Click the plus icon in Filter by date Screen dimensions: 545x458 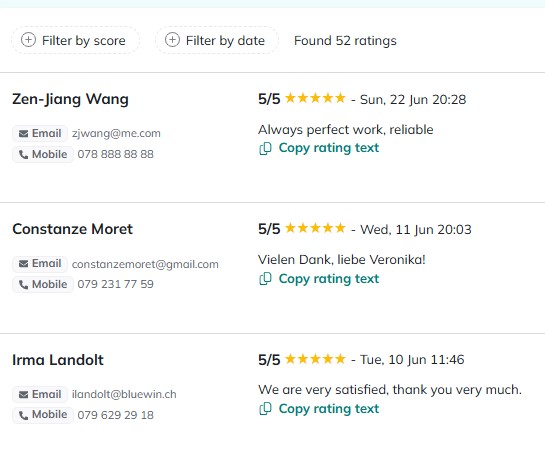[x=172, y=40]
